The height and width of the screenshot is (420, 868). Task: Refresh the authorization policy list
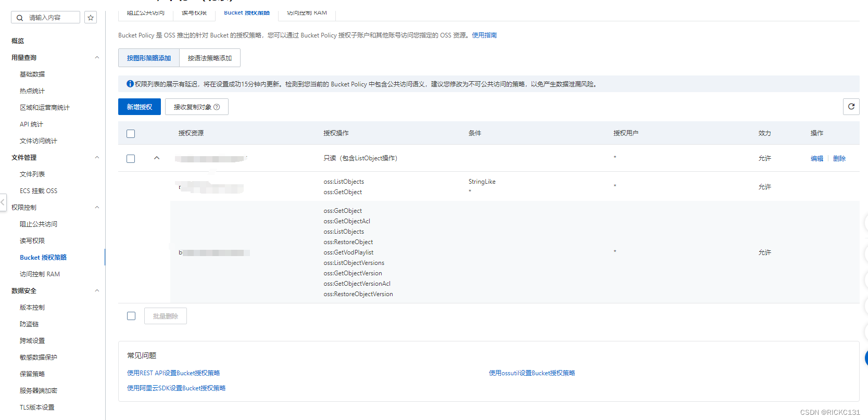[x=851, y=107]
